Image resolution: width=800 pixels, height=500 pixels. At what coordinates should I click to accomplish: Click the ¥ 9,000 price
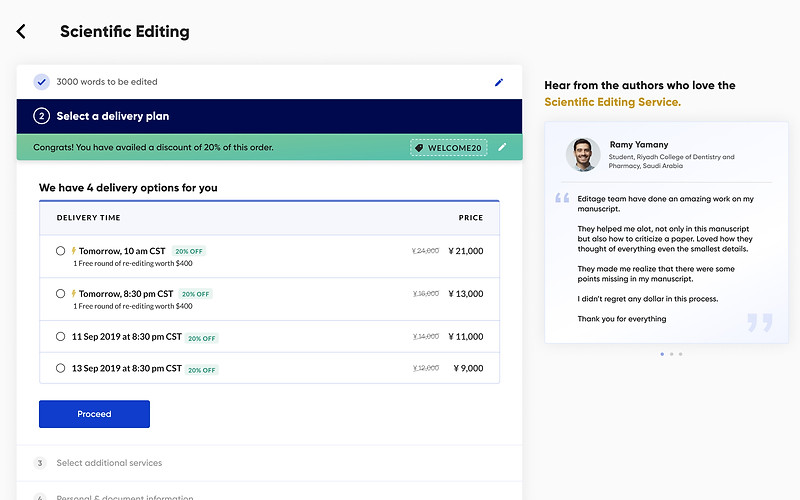(x=468, y=368)
